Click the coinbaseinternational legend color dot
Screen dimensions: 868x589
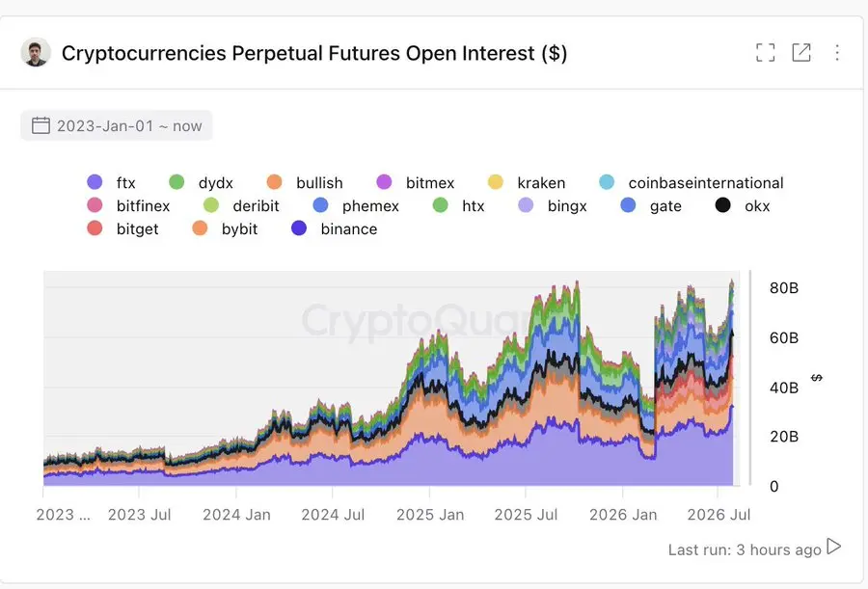coord(607,182)
